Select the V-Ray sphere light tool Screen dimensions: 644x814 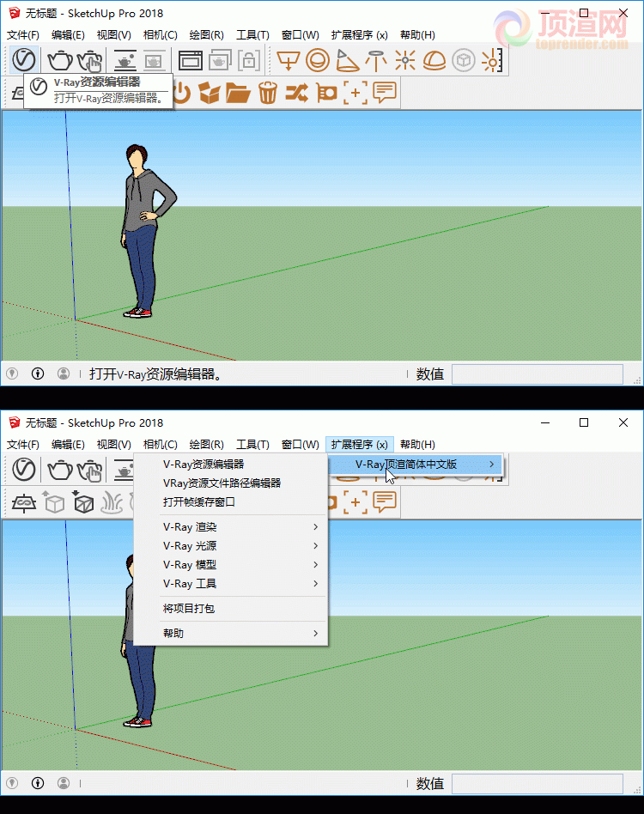tap(318, 60)
